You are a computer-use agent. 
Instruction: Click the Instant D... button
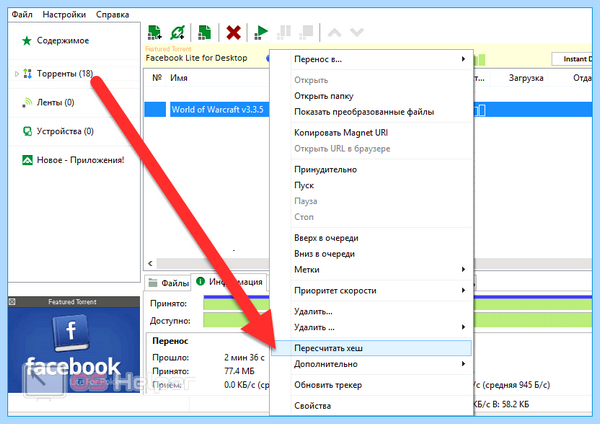[x=572, y=59]
